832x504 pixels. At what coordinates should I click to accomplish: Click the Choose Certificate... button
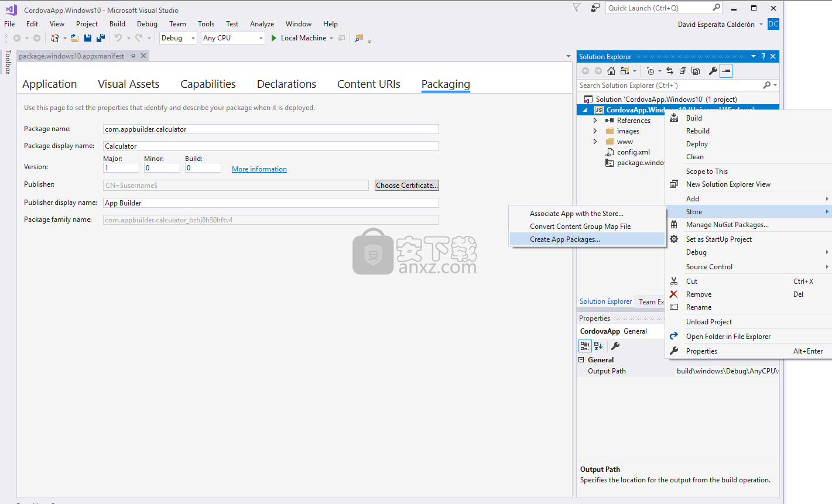click(407, 186)
